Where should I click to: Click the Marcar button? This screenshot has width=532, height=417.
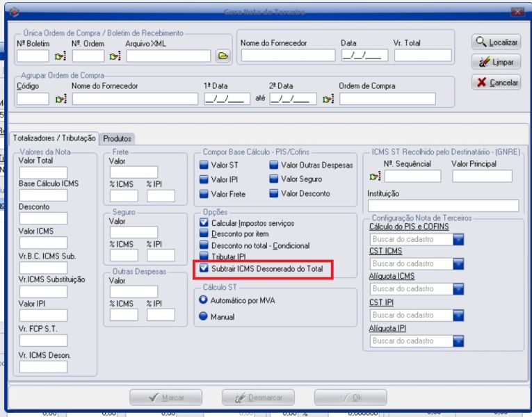point(166,398)
